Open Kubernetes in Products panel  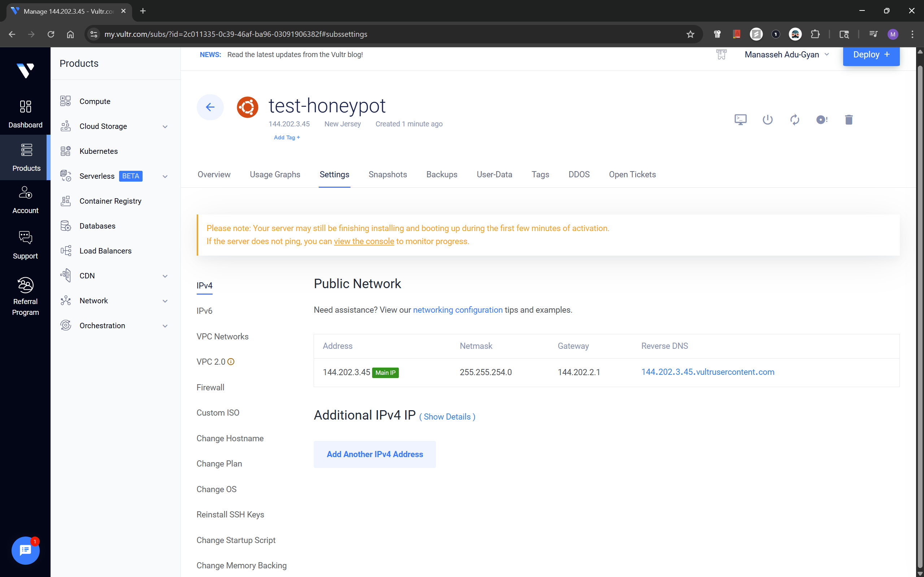point(99,151)
